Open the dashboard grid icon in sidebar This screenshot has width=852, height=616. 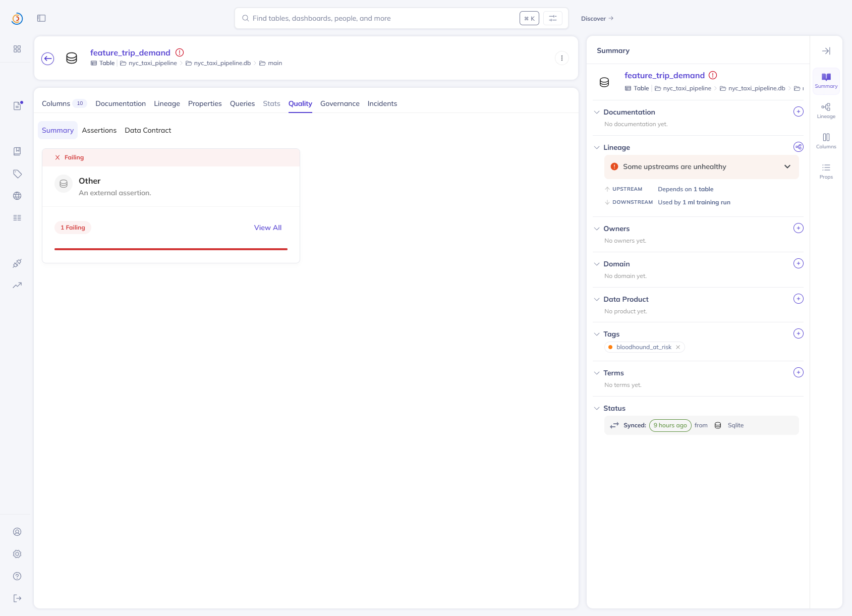point(17,49)
